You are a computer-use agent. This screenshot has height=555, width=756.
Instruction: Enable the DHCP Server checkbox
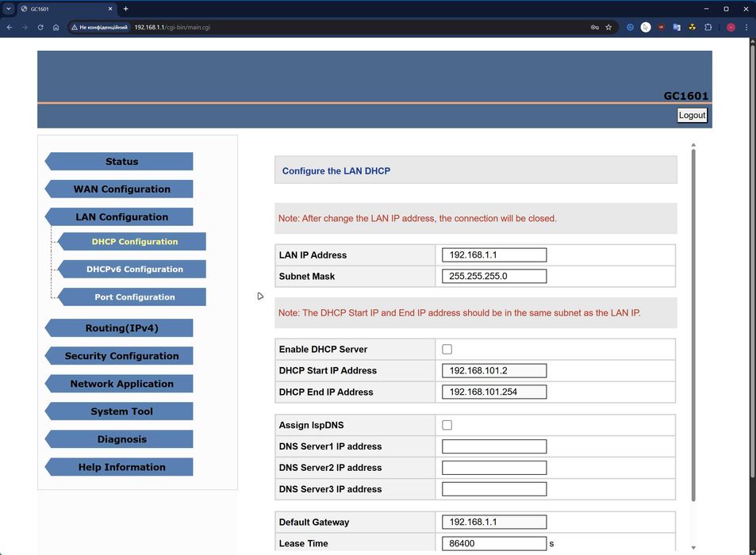(447, 350)
